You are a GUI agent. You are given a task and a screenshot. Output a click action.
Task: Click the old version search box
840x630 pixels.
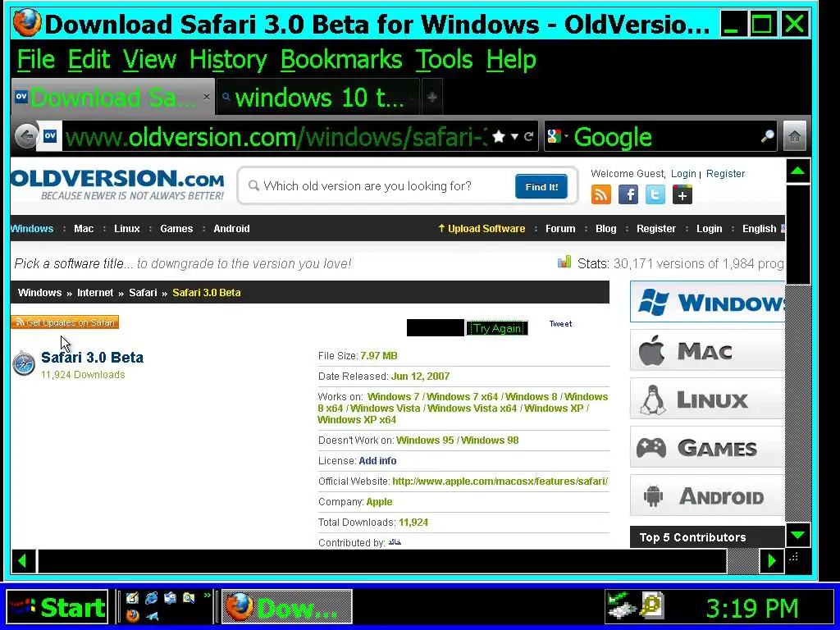click(381, 186)
